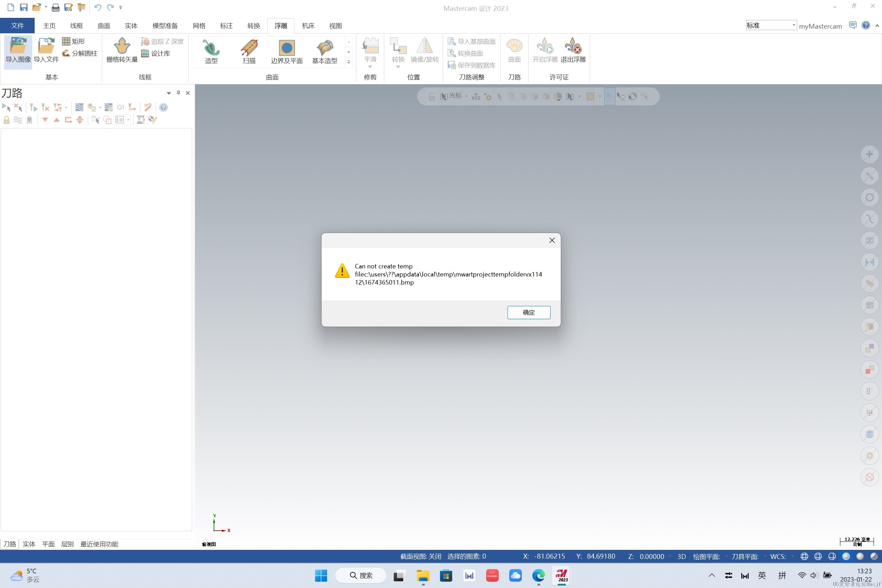Select the 分解圆柱 tool
Viewport: 882px width, 588px height.
coord(79,53)
